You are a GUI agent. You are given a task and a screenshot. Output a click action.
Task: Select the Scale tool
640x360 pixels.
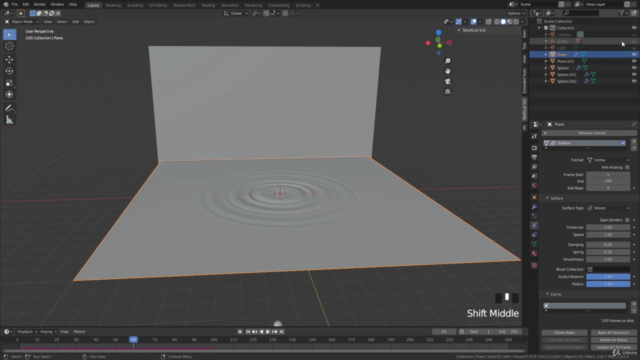[x=9, y=83]
